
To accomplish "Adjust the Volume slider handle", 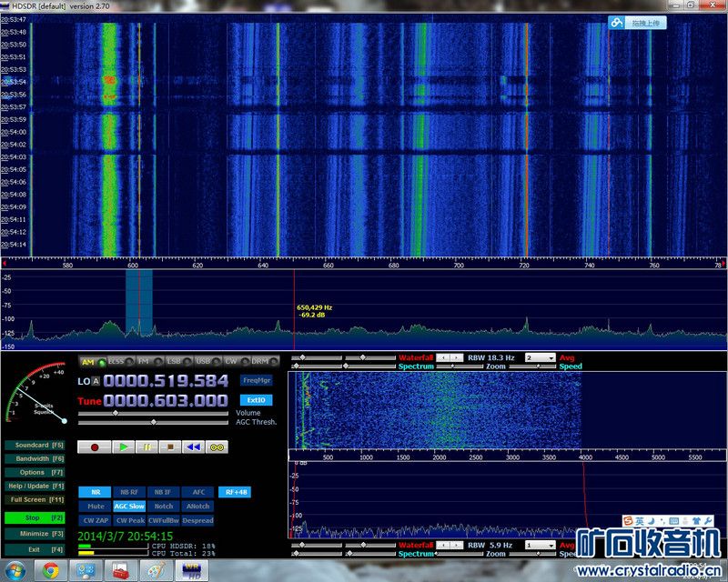I will (116, 413).
